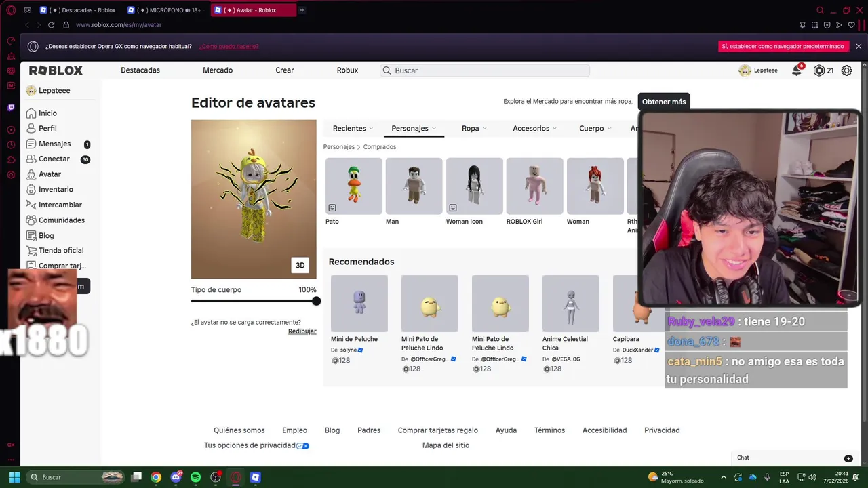Open the Windows Start menu

tap(14, 477)
